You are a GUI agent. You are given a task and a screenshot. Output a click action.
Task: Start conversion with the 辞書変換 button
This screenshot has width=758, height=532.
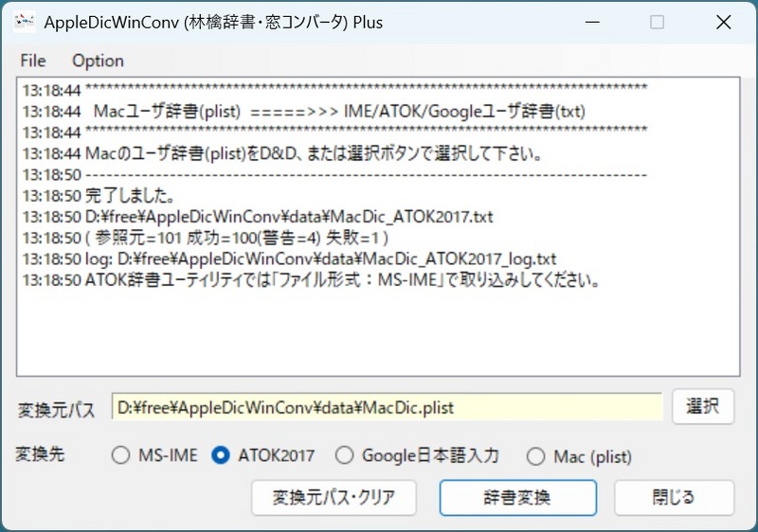(x=517, y=497)
